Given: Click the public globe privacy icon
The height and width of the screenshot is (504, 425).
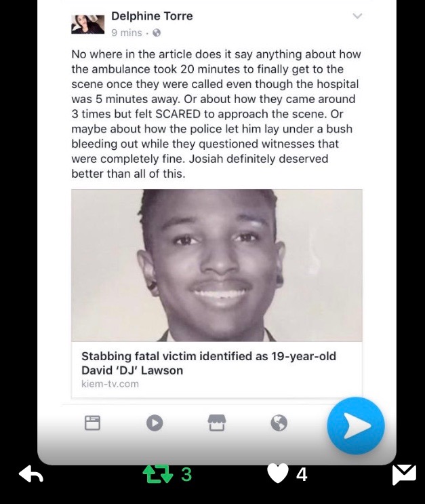Looking at the screenshot, I should point(157,33).
